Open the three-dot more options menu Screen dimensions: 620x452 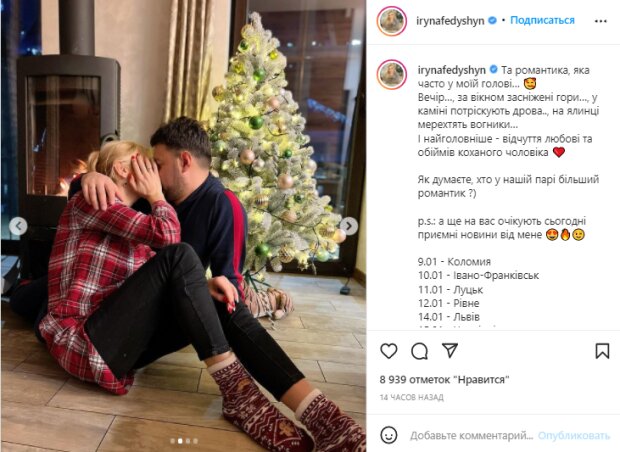[x=601, y=21]
